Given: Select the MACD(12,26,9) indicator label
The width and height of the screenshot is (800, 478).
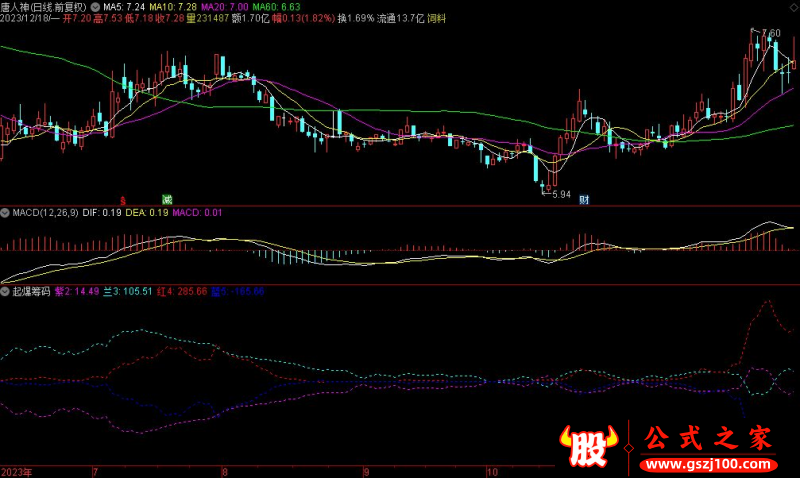Looking at the screenshot, I should pyautogui.click(x=43, y=213).
